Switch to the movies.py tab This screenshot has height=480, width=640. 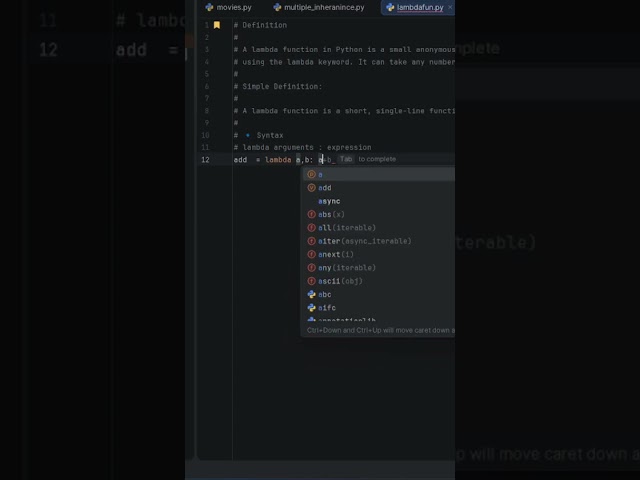229,7
